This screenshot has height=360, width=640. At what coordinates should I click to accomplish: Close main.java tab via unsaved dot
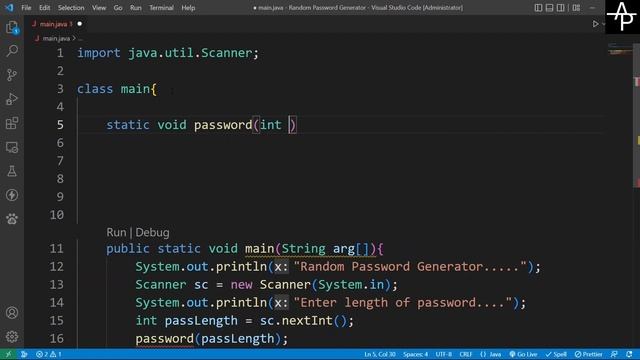coord(80,24)
